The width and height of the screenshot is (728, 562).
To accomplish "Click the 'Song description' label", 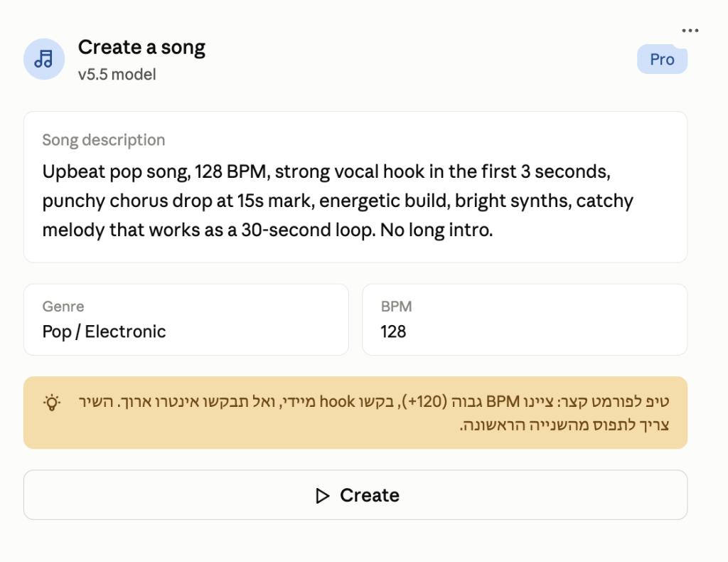I will [104, 140].
